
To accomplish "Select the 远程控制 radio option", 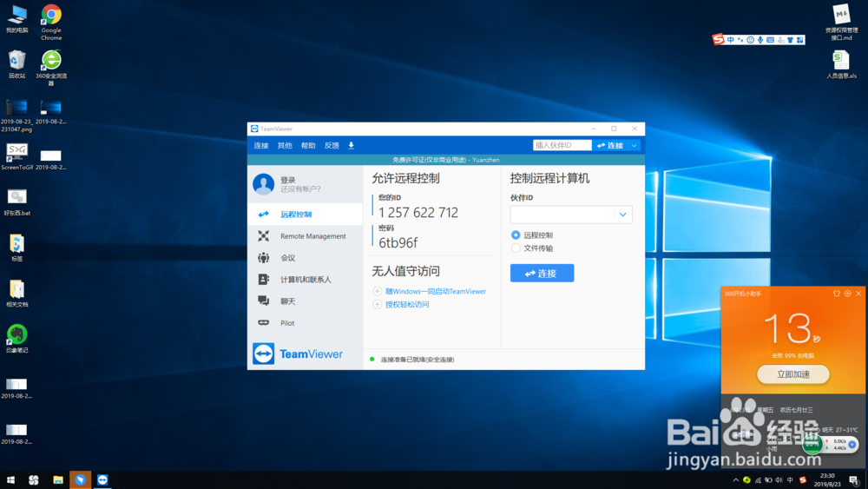I will (x=516, y=235).
